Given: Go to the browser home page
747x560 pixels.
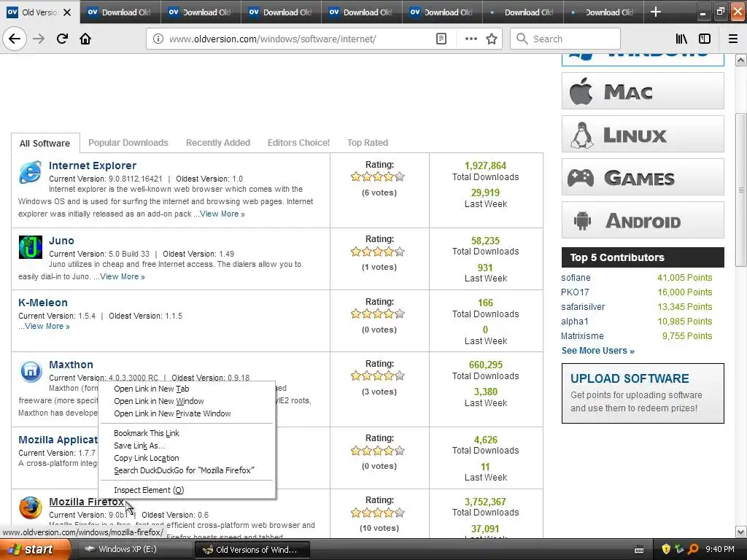Looking at the screenshot, I should coord(85,39).
